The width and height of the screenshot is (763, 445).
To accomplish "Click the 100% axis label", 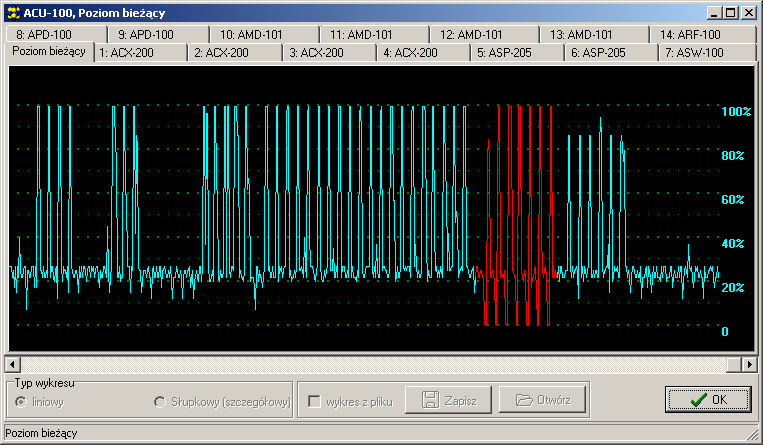I will click(735, 111).
